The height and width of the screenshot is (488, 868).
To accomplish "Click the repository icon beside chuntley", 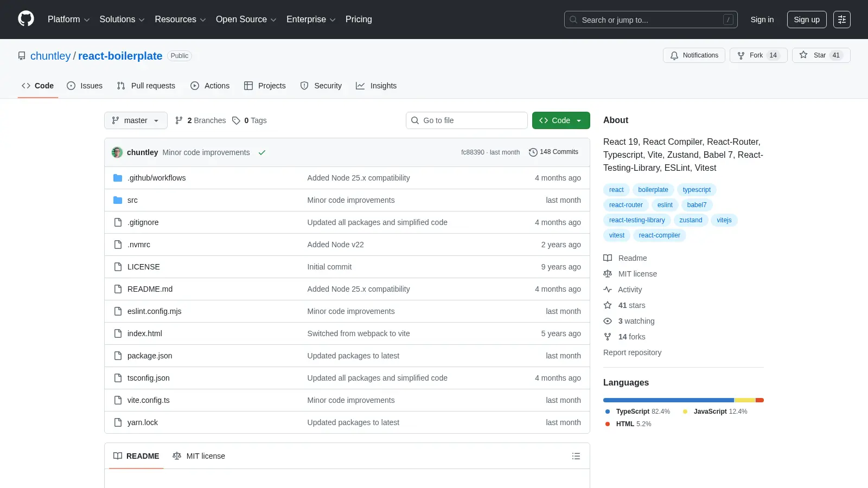I will point(22,56).
